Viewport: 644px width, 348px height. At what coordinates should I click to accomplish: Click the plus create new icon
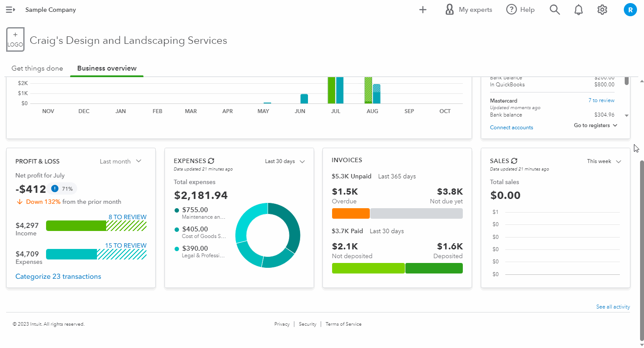pos(422,10)
